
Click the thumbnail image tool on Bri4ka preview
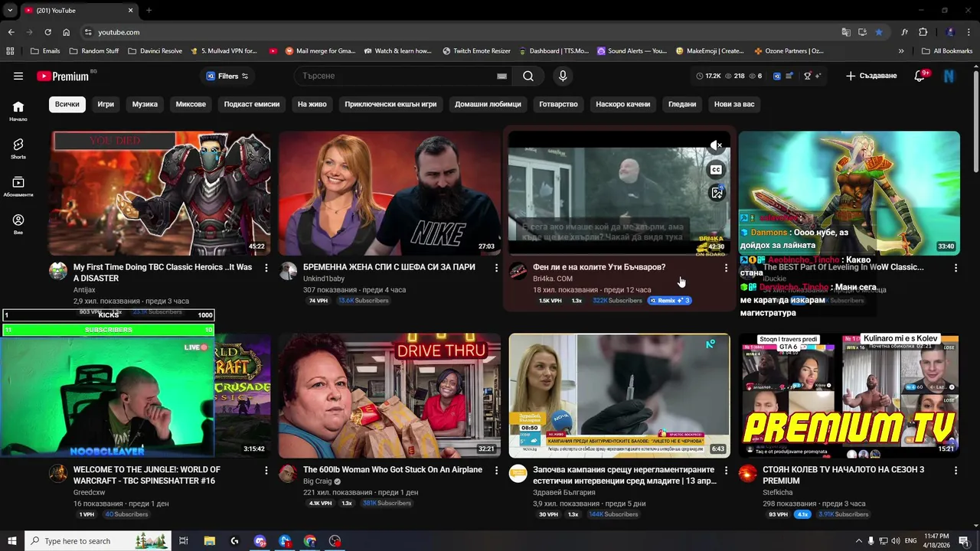coord(717,194)
